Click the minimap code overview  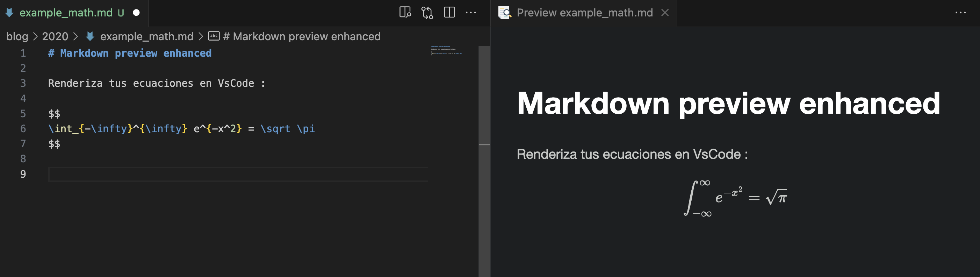coord(446,50)
